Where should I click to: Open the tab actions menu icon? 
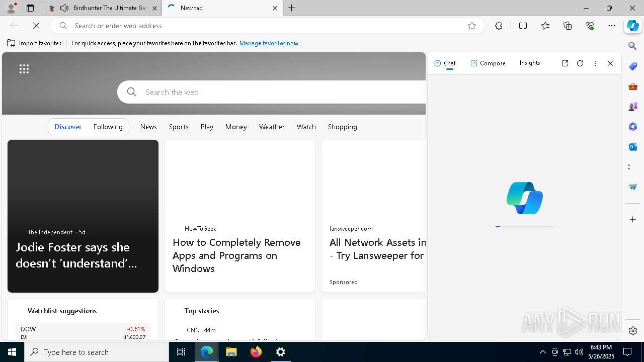[x=30, y=8]
